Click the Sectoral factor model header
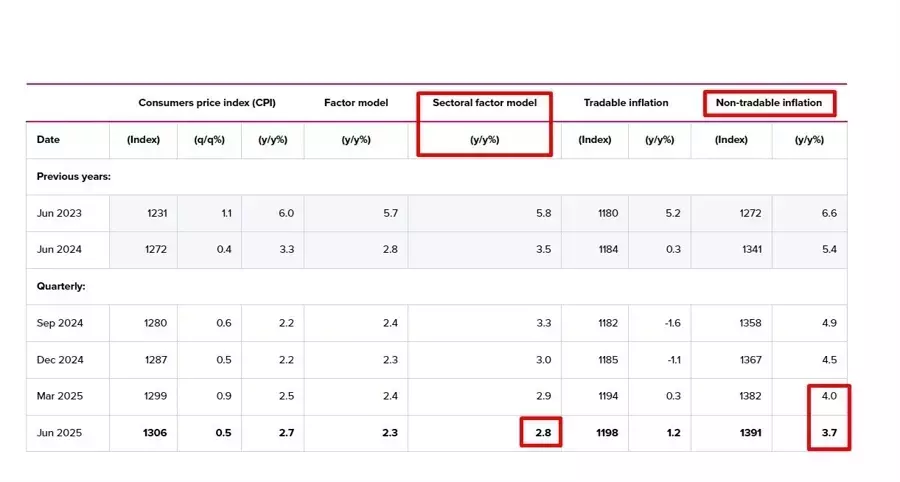Viewport: 900px width, 482px height. (484, 103)
